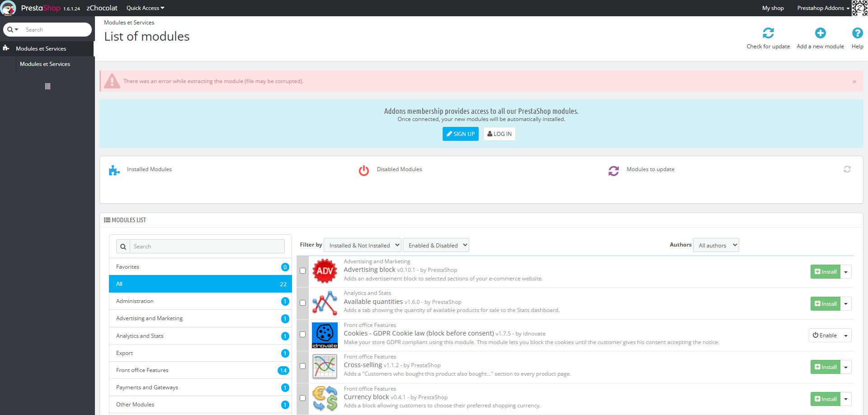Click the sidebar puzzle piece Modules icon

click(6, 48)
